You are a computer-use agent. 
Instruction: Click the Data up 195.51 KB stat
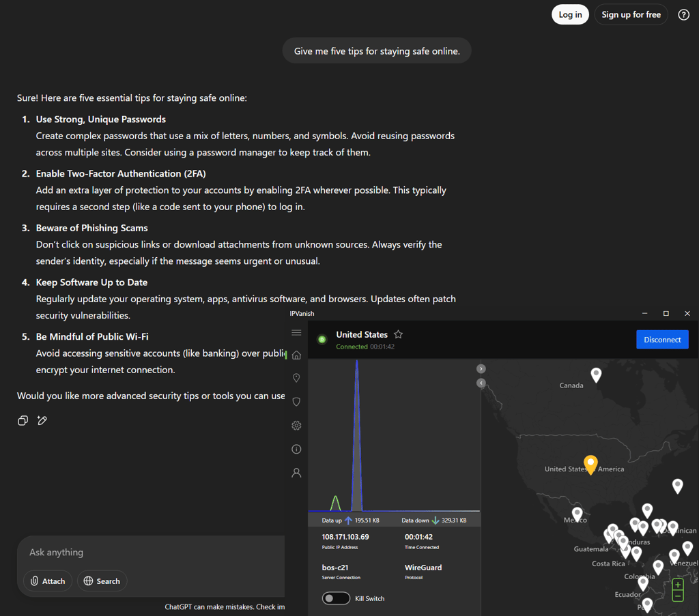tap(350, 520)
